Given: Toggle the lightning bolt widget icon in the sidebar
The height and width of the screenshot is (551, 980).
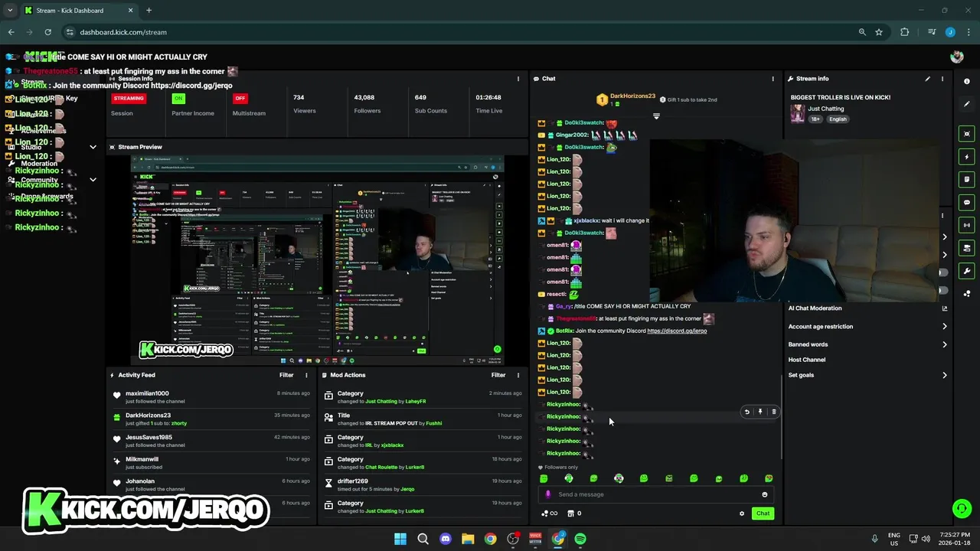Looking at the screenshot, I should pyautogui.click(x=967, y=157).
